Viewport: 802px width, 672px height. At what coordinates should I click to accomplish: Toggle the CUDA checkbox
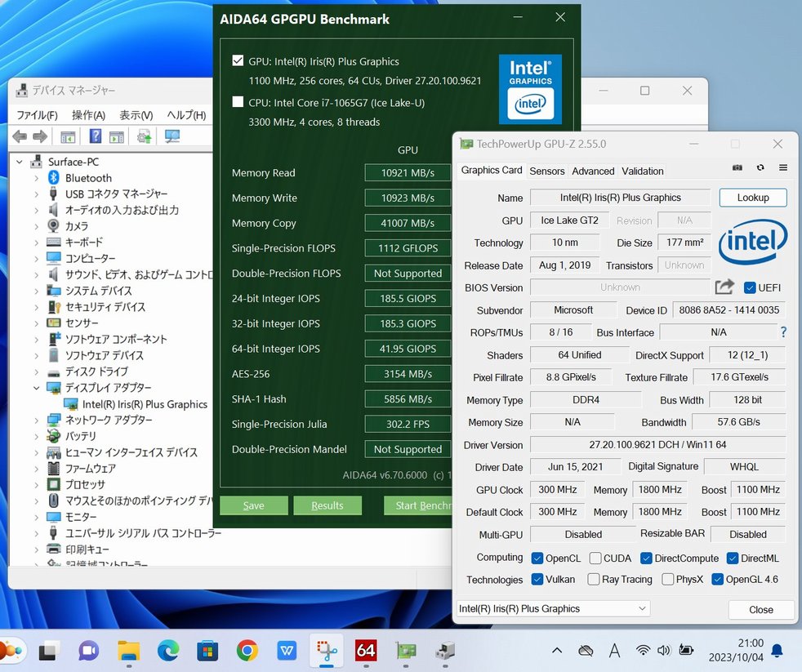(595, 558)
